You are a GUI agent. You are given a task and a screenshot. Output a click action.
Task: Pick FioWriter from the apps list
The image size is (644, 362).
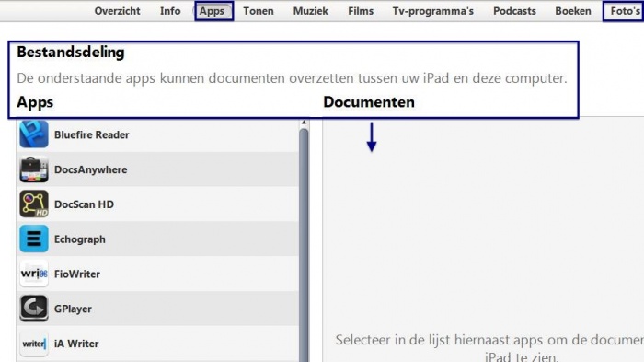[157, 274]
